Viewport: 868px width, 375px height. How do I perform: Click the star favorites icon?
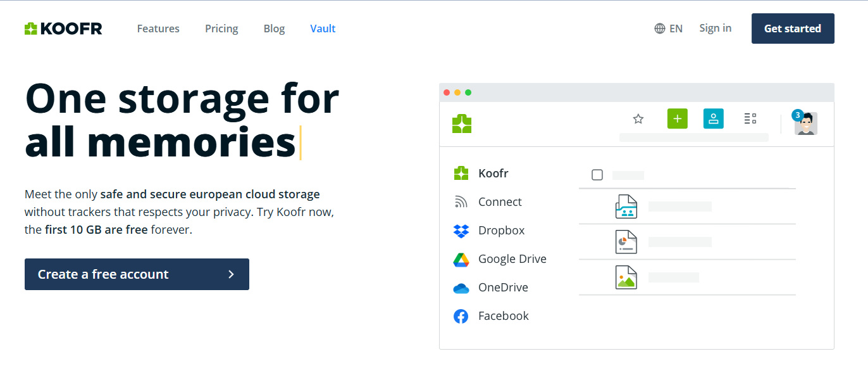638,118
